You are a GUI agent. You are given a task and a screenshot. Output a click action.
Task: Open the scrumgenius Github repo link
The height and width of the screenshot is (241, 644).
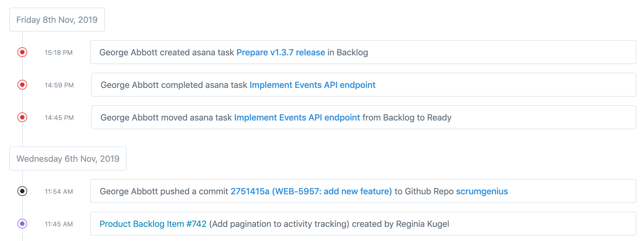[x=482, y=191]
